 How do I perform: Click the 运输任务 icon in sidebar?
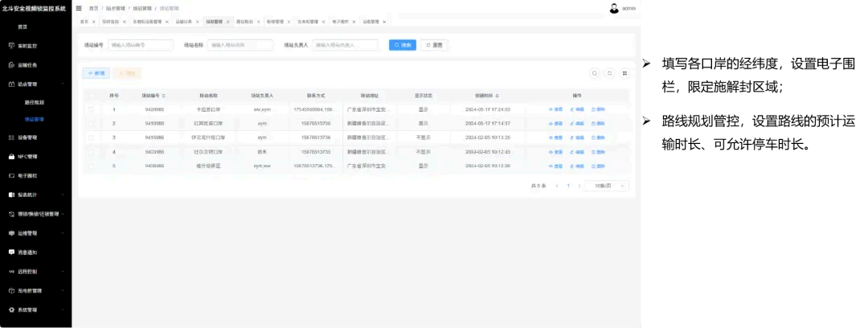11,65
